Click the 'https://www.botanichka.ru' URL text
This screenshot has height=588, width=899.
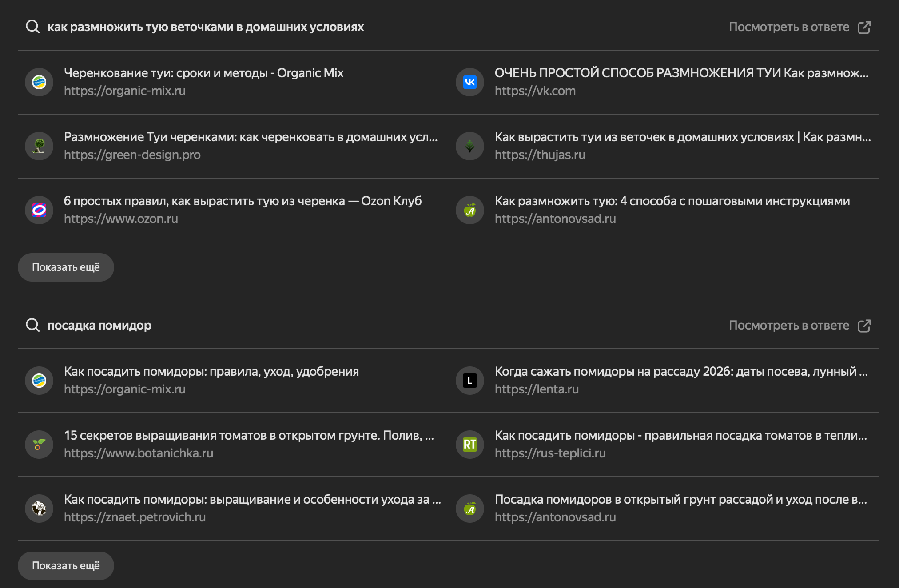click(x=139, y=453)
